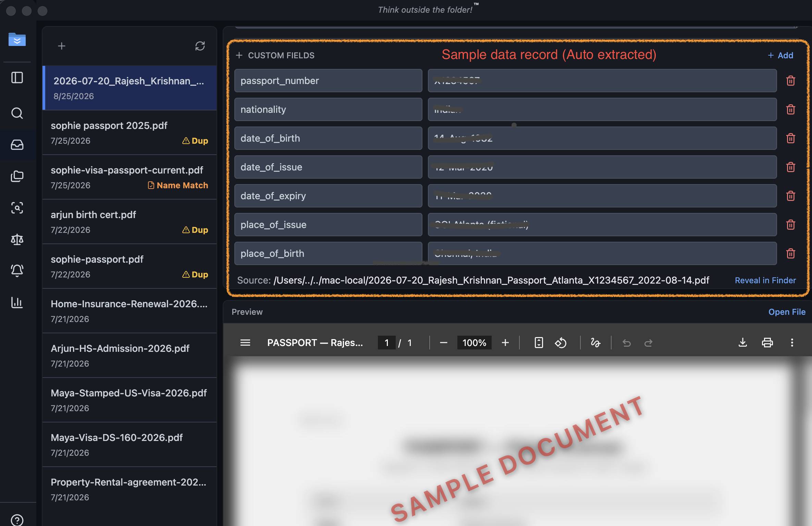Toggle the sidebar panel layout icon
The height and width of the screenshot is (526, 812).
pos(17,77)
